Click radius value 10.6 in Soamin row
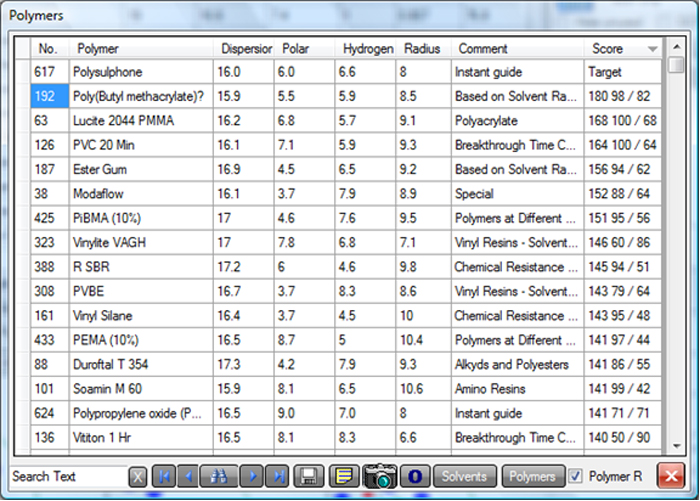The image size is (700, 501). point(423,388)
